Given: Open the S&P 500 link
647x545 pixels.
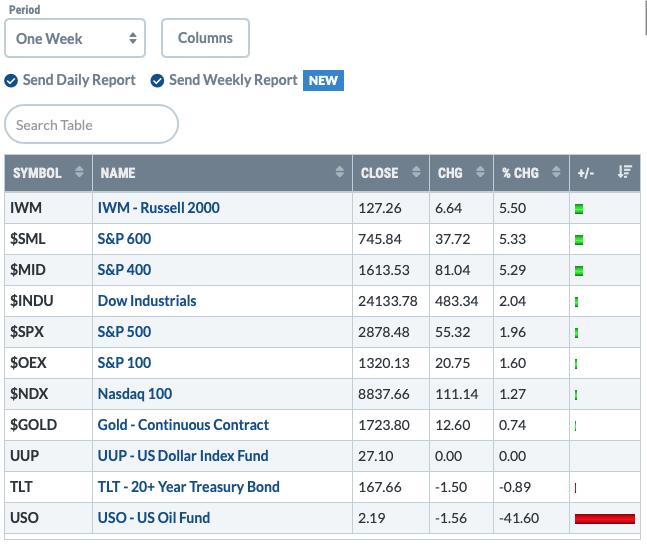Looking at the screenshot, I should pos(124,332).
